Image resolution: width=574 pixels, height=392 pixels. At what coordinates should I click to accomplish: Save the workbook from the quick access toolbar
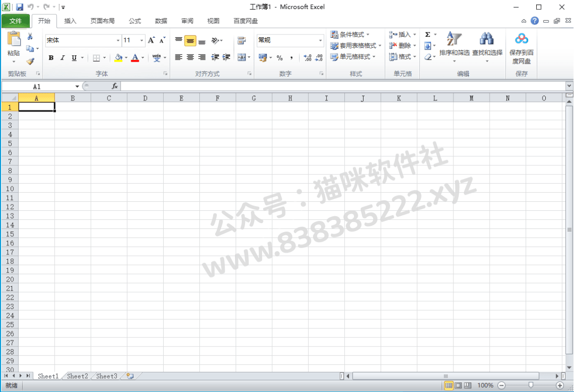20,7
